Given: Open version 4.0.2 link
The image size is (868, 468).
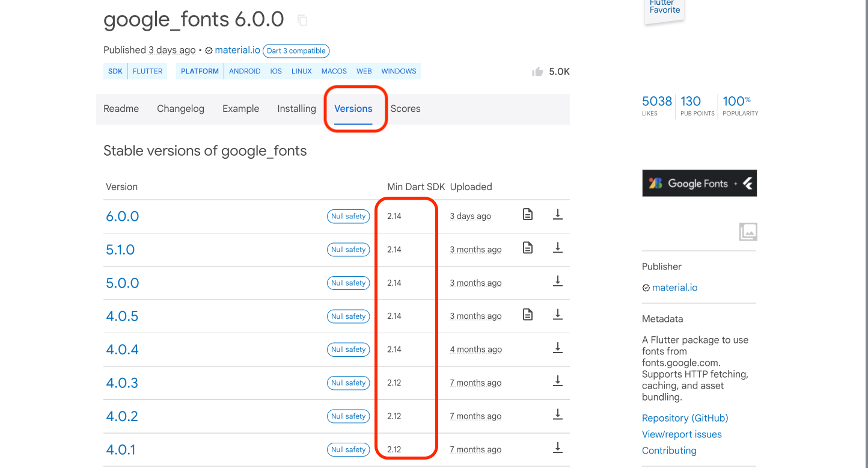Looking at the screenshot, I should [122, 416].
